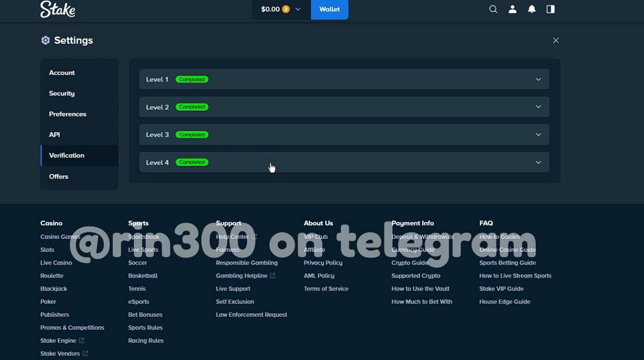Open the Soccer footer link

point(137,263)
